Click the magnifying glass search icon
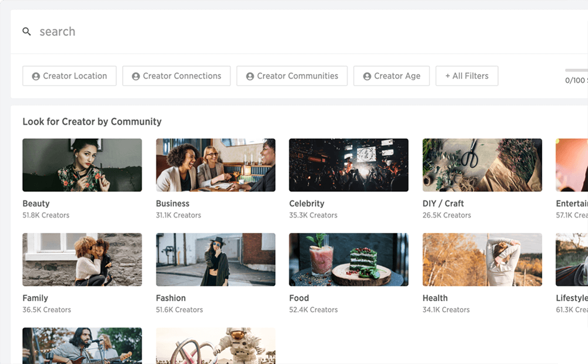 26,32
